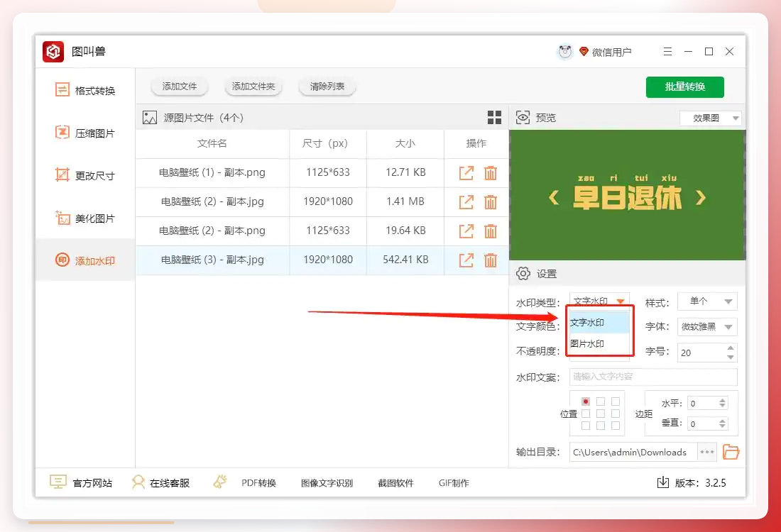Click the source image files picture icon
This screenshot has width=781, height=532.
click(x=149, y=118)
